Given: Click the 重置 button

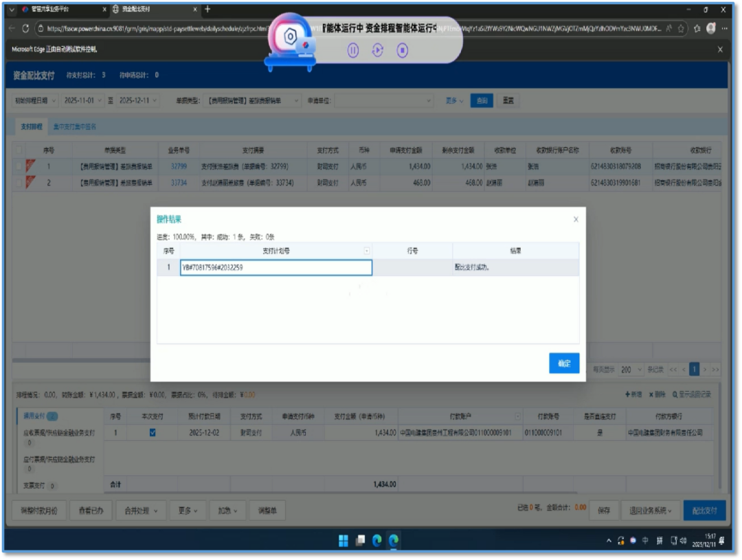Looking at the screenshot, I should (508, 100).
